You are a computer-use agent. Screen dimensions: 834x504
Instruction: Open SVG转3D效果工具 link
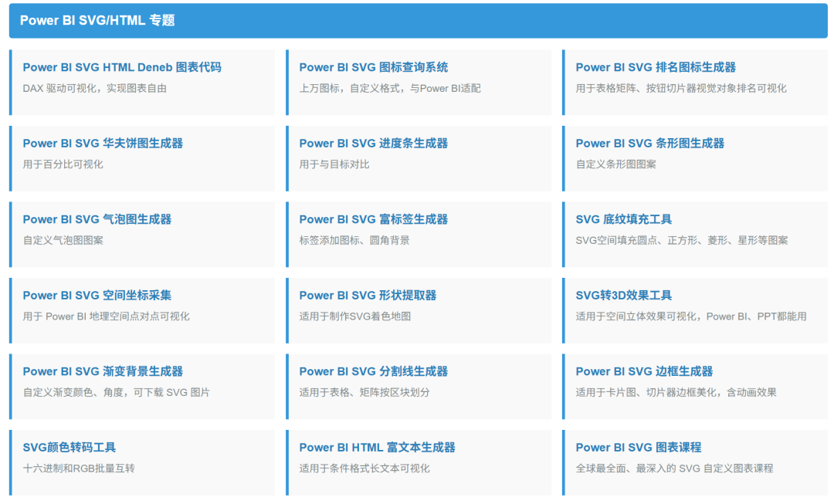(x=623, y=296)
